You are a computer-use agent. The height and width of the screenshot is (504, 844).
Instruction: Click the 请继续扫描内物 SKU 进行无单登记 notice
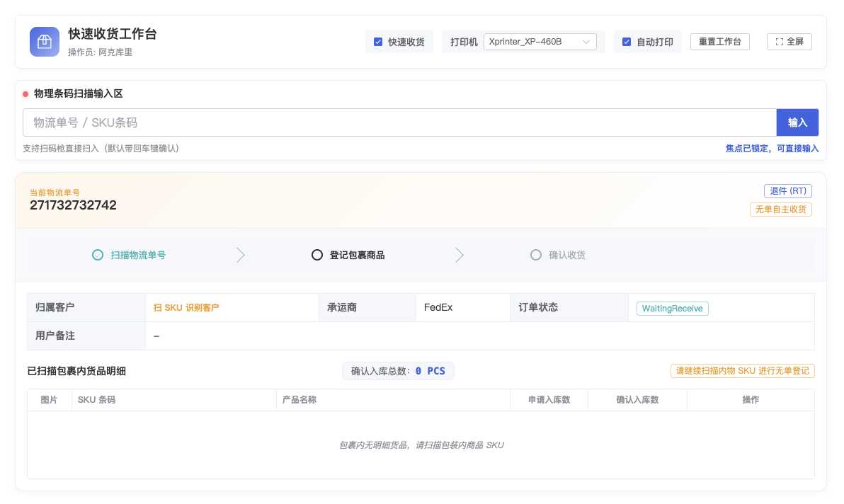click(x=742, y=371)
